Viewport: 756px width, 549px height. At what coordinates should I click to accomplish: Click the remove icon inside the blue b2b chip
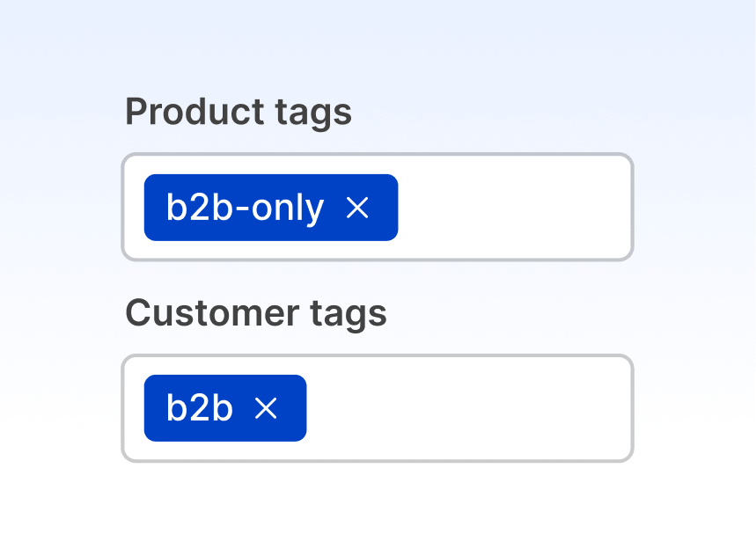[268, 407]
